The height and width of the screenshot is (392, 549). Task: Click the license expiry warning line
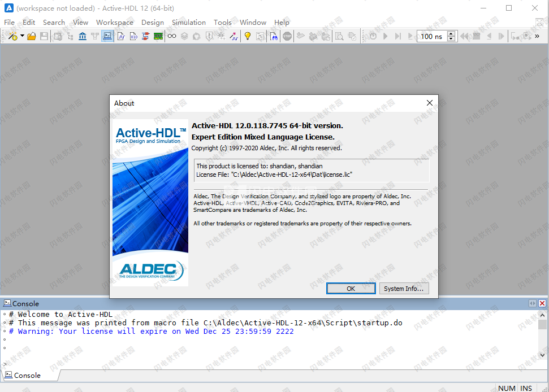152,331
